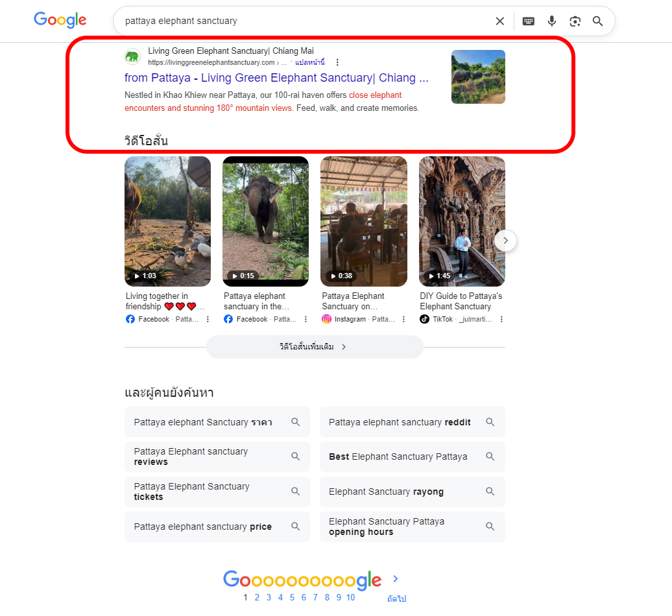Open results page 2
672x616 pixels.
coord(257,597)
